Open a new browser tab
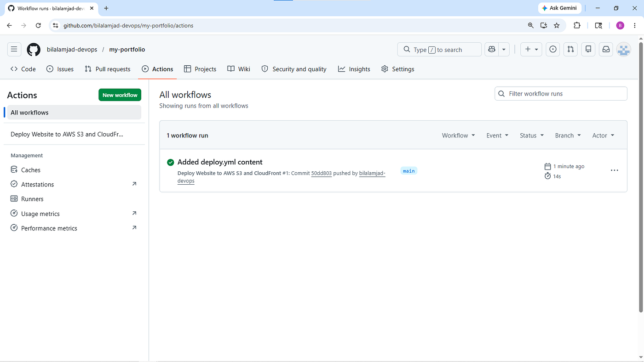Screen dimensions: 644x362 click(106, 8)
